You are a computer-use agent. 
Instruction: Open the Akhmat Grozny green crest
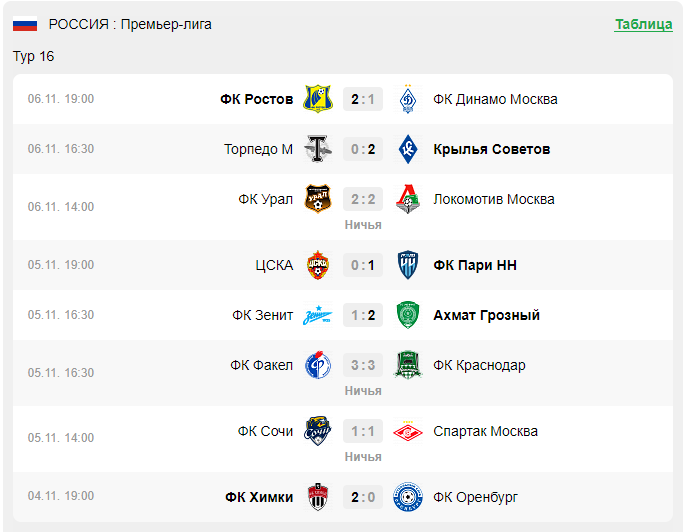pos(408,315)
